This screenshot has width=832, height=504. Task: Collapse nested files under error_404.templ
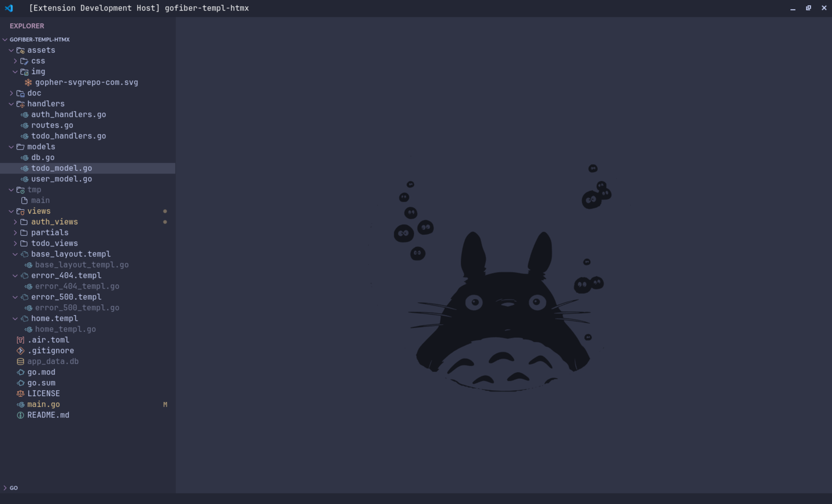[x=15, y=276]
